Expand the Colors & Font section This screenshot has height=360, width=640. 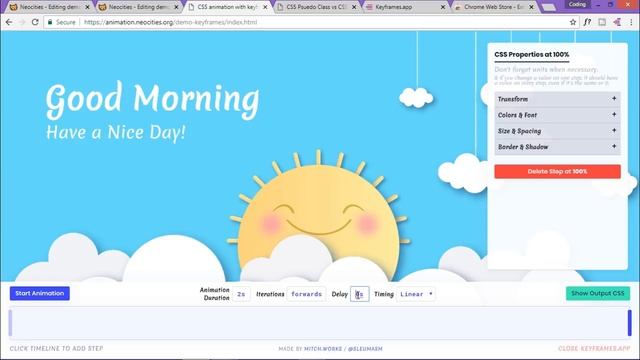[557, 115]
